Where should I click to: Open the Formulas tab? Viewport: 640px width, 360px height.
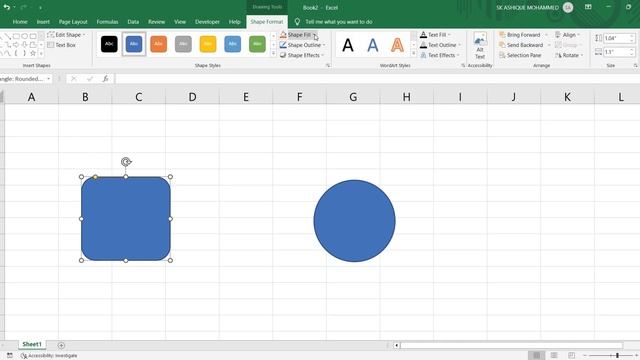tap(107, 22)
